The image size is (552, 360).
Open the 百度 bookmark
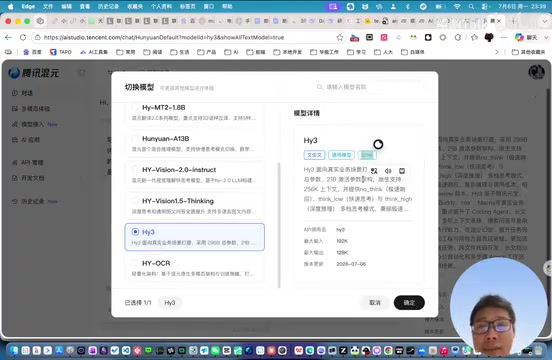[x=32, y=52]
